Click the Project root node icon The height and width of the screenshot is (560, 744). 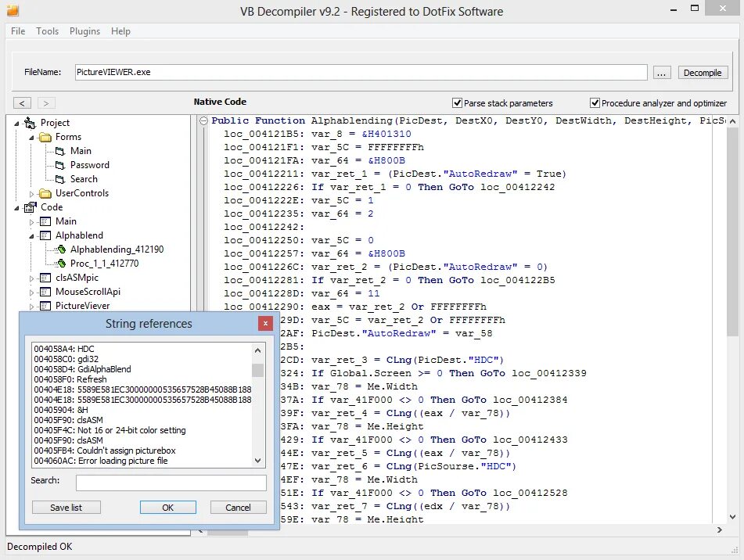pos(30,123)
